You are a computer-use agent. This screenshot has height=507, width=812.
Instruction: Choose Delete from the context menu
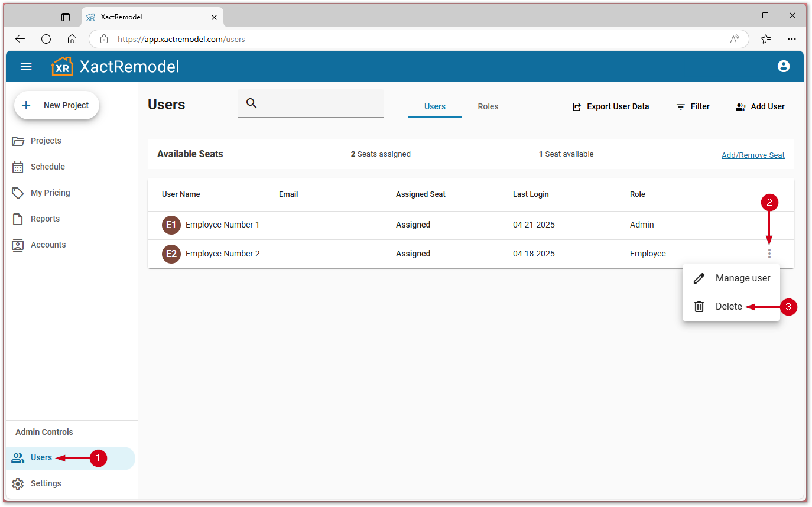click(731, 307)
